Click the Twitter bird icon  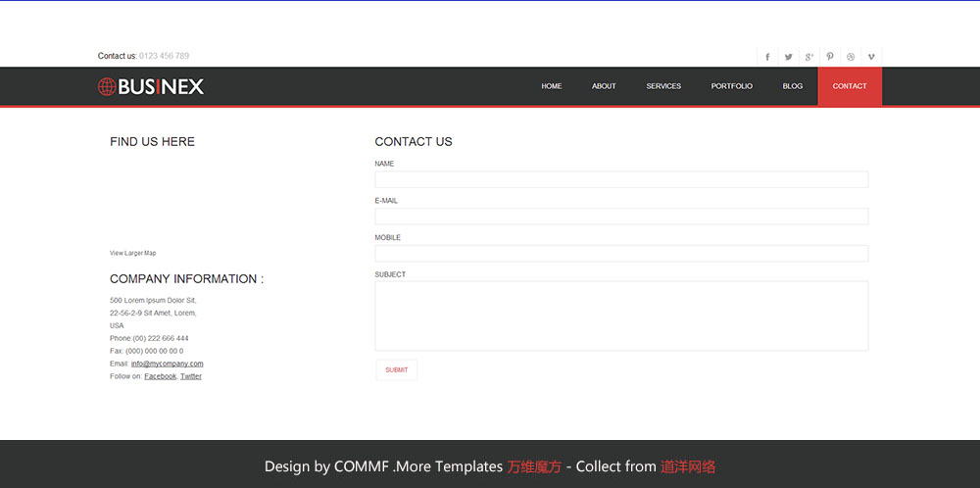pyautogui.click(x=788, y=57)
